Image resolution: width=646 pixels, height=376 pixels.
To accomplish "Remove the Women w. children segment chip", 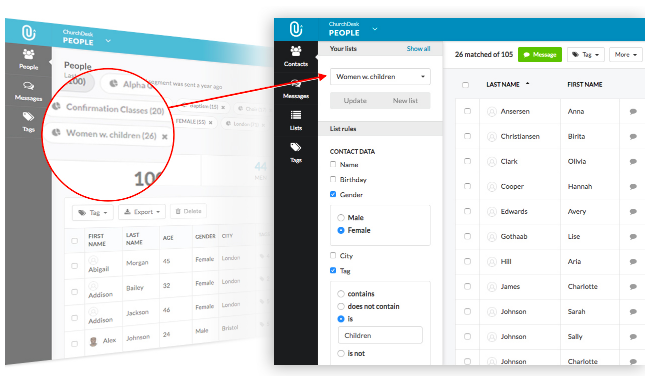I will (164, 137).
